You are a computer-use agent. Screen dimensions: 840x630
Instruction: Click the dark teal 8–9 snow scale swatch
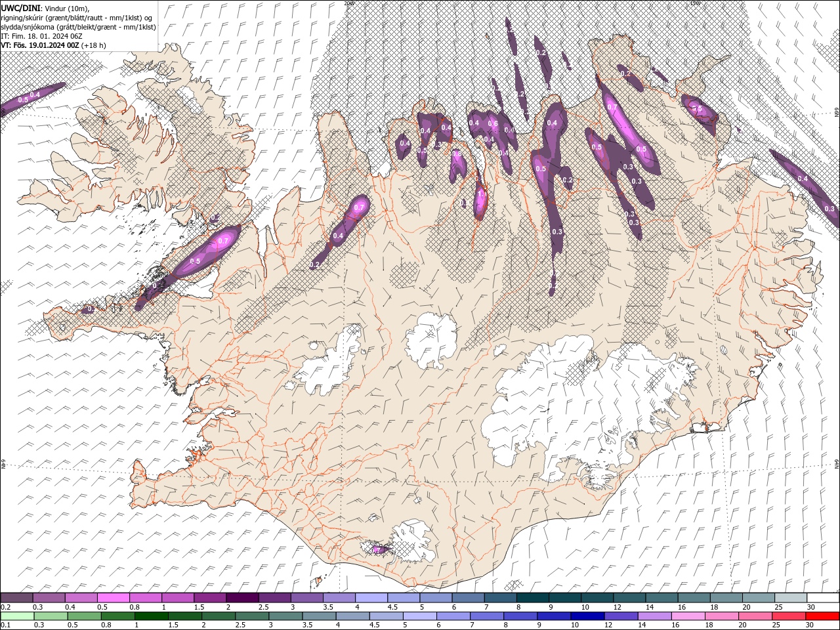[x=533, y=598]
